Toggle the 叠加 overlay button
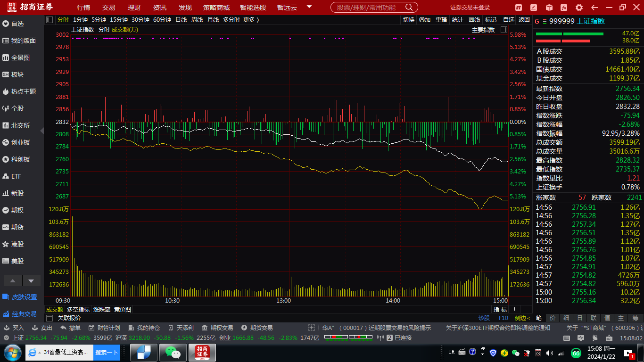The width and height of the screenshot is (644, 362). tap(424, 19)
